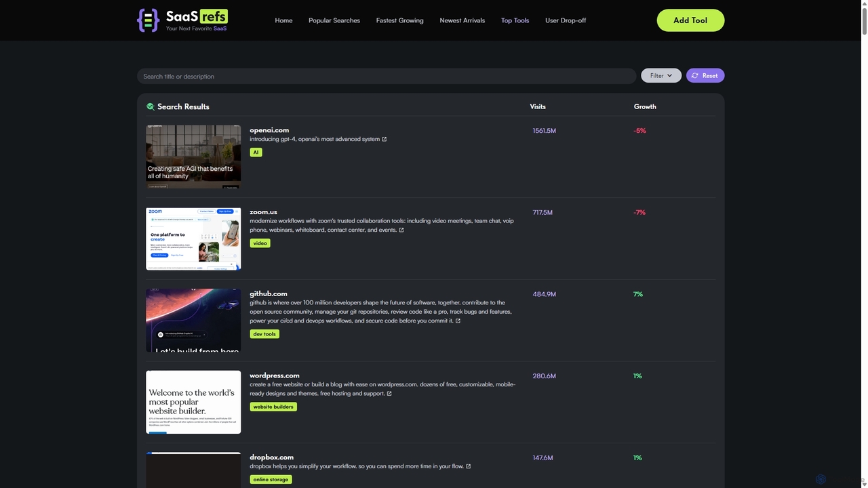Click the dev tools tag under github.com

(264, 334)
